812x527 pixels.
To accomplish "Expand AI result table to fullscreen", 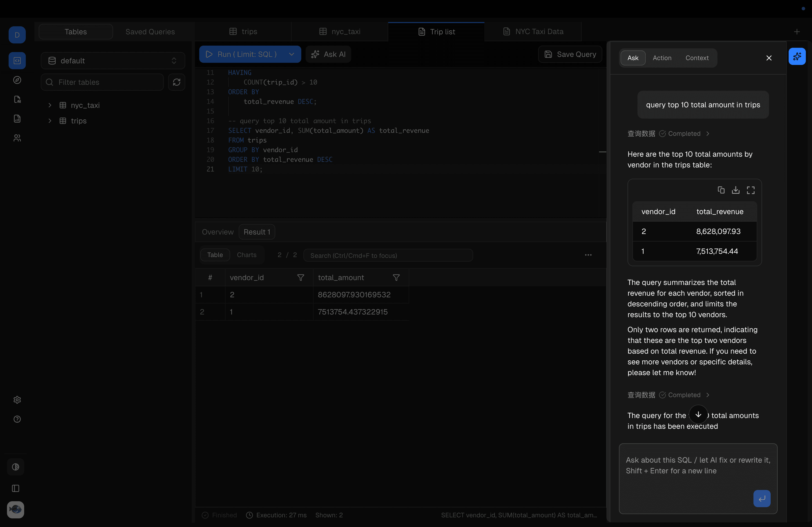I will tap(751, 190).
